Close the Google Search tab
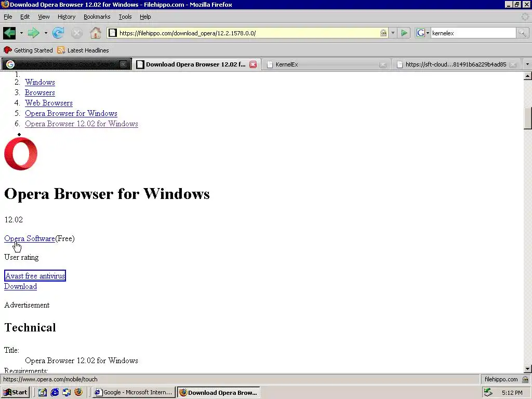This screenshot has width=532, height=399. tap(124, 64)
